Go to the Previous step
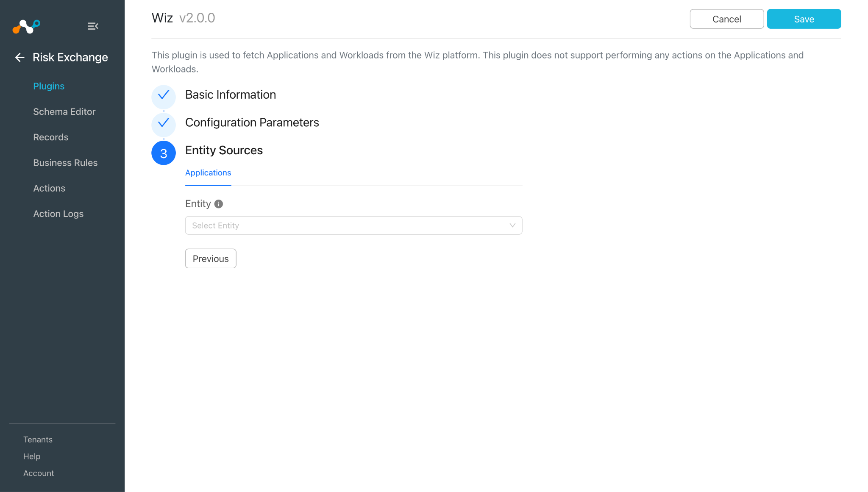Image resolution: width=868 pixels, height=492 pixels. click(x=211, y=259)
